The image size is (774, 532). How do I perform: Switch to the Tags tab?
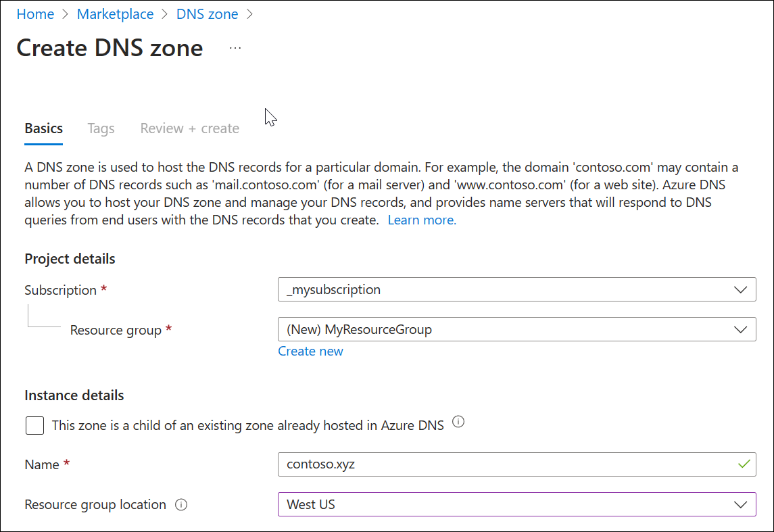pos(101,128)
